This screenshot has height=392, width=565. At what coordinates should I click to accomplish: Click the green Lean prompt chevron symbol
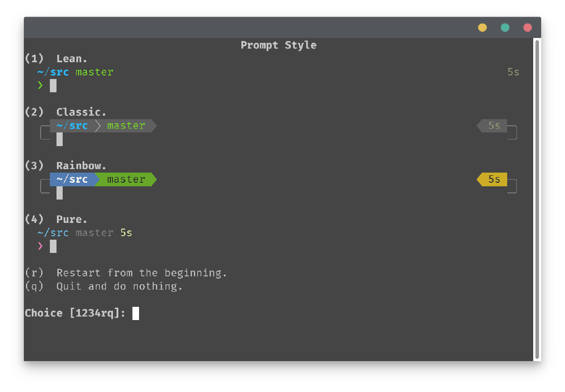(x=40, y=85)
